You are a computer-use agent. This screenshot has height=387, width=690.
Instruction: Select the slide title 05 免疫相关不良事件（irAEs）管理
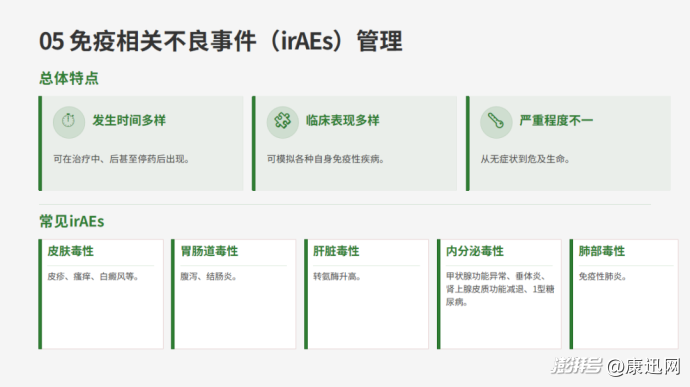[x=220, y=41]
